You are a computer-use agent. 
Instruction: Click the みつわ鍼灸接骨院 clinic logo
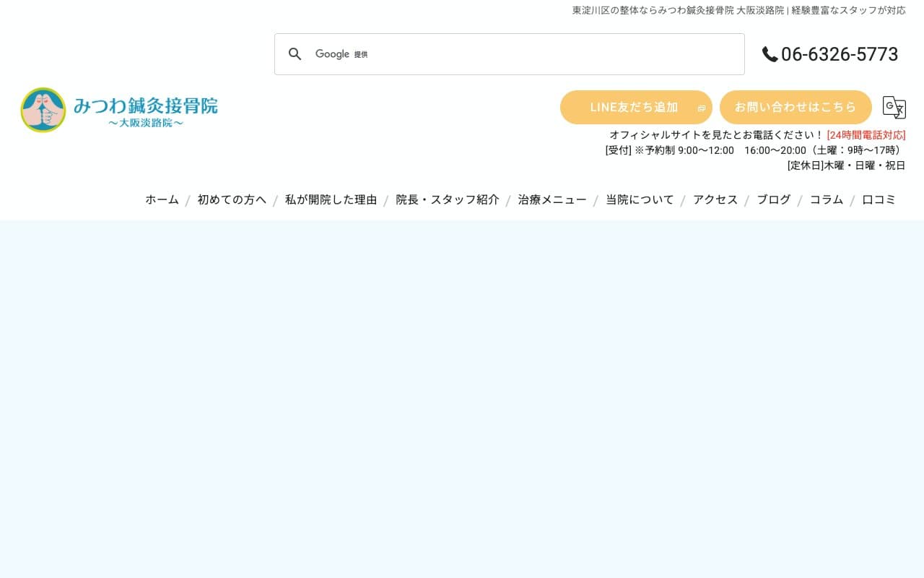click(x=119, y=110)
